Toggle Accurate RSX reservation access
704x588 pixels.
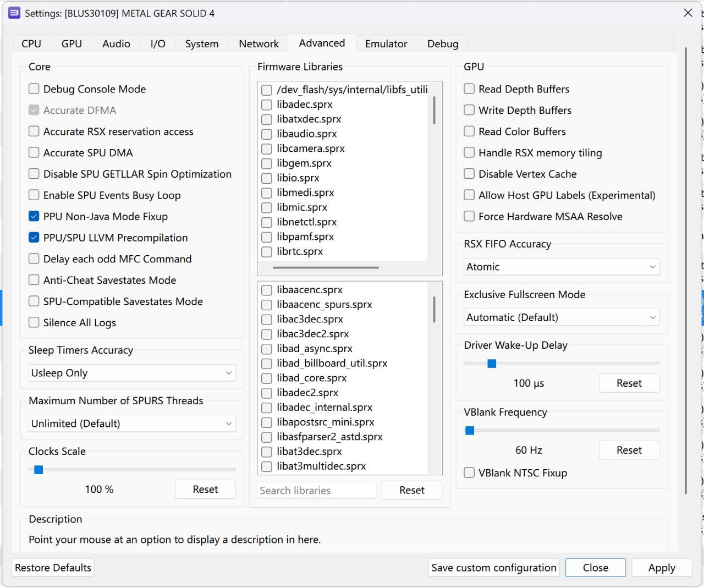[x=34, y=131]
